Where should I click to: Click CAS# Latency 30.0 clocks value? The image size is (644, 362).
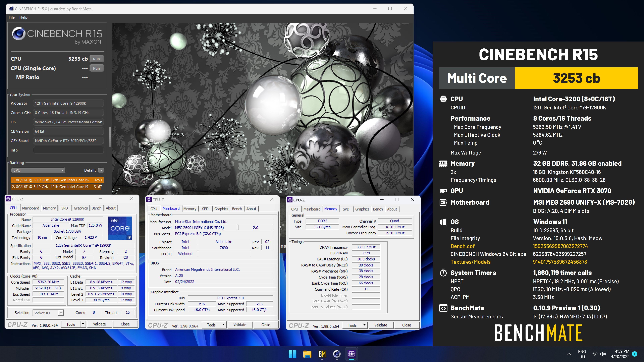(x=366, y=259)
